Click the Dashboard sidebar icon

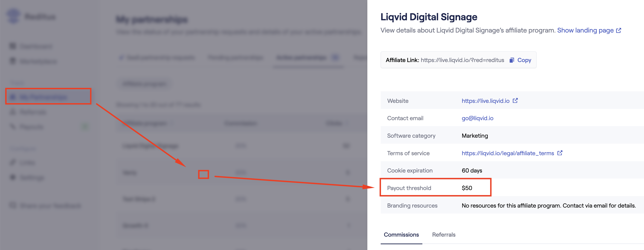pyautogui.click(x=12, y=46)
